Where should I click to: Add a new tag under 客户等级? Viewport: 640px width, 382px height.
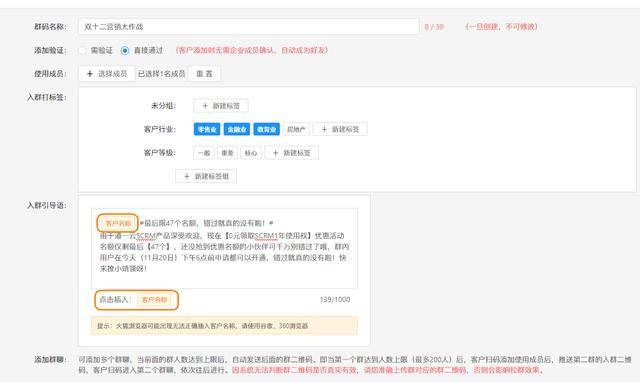[291, 153]
